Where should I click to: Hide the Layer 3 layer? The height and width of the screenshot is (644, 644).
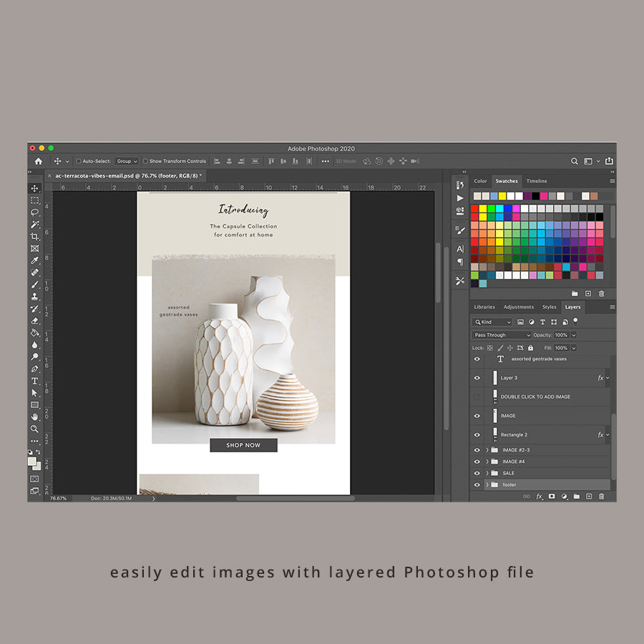click(477, 378)
